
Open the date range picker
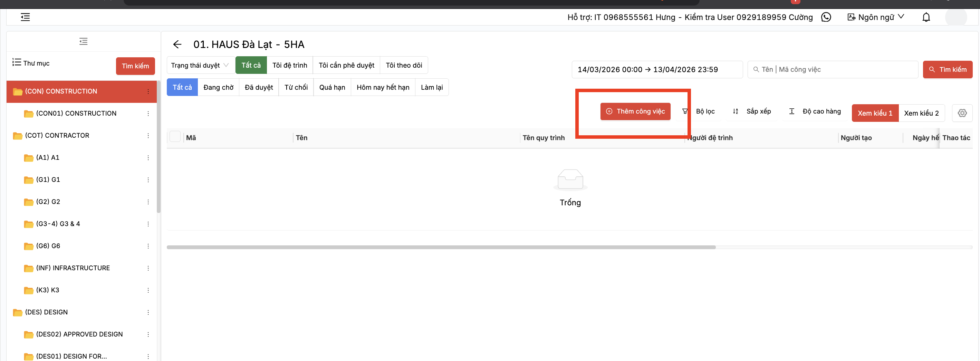[x=657, y=70]
